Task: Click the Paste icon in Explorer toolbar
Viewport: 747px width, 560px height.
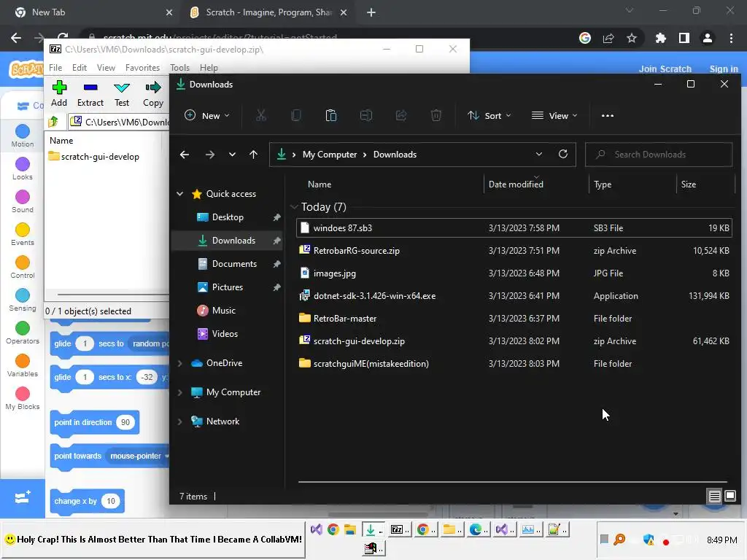Action: [331, 115]
